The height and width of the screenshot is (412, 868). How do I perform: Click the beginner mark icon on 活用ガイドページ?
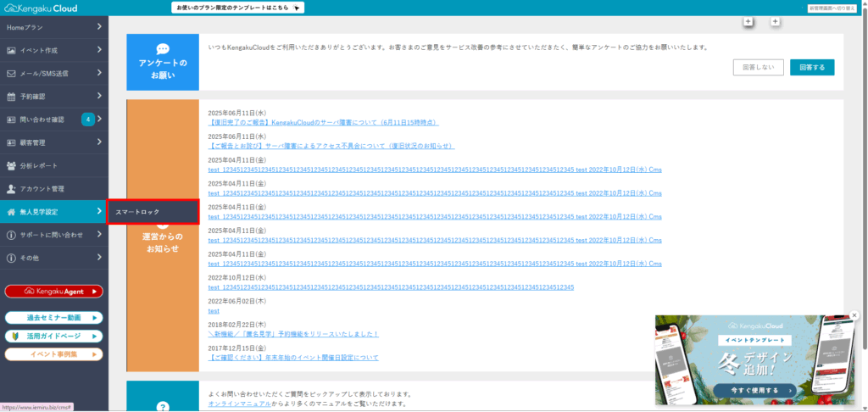(15, 337)
